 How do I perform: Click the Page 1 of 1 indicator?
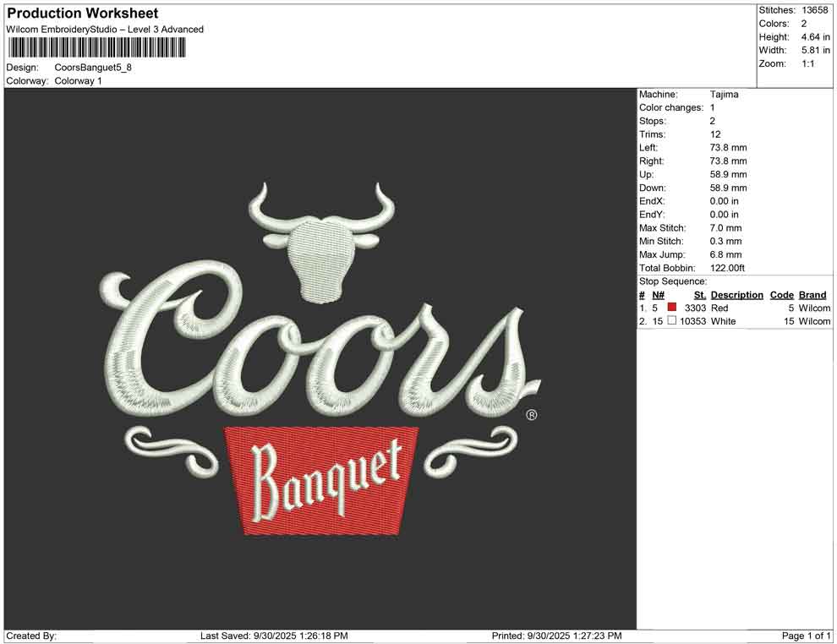coord(806,636)
